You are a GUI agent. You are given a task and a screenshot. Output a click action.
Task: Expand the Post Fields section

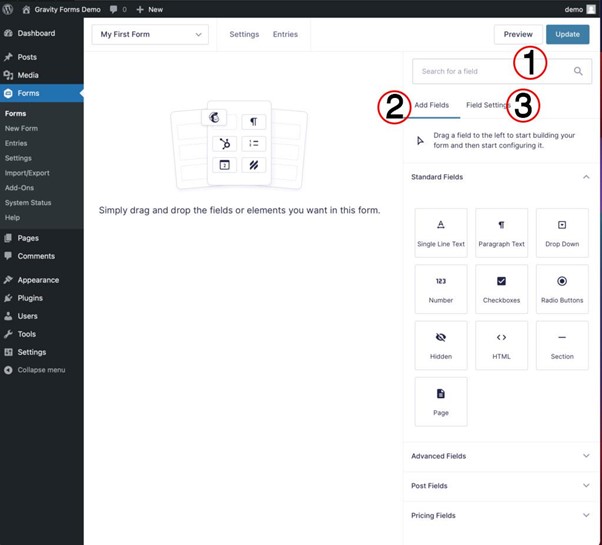[500, 486]
